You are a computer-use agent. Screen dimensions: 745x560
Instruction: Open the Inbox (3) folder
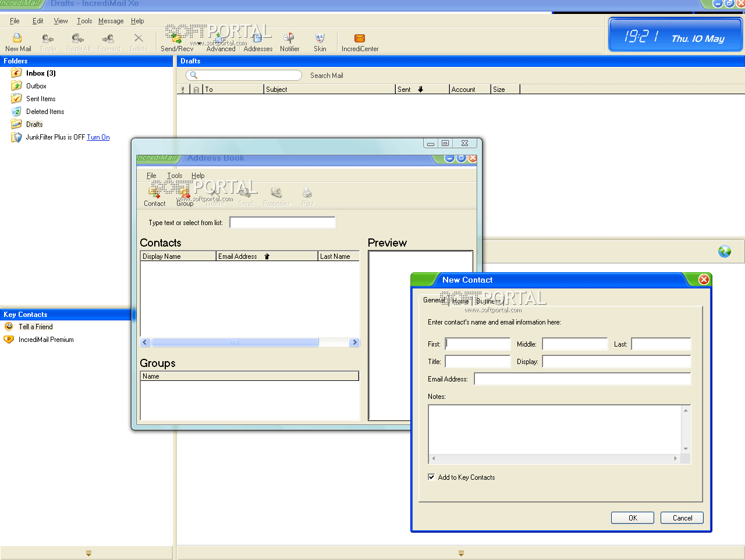tap(41, 73)
